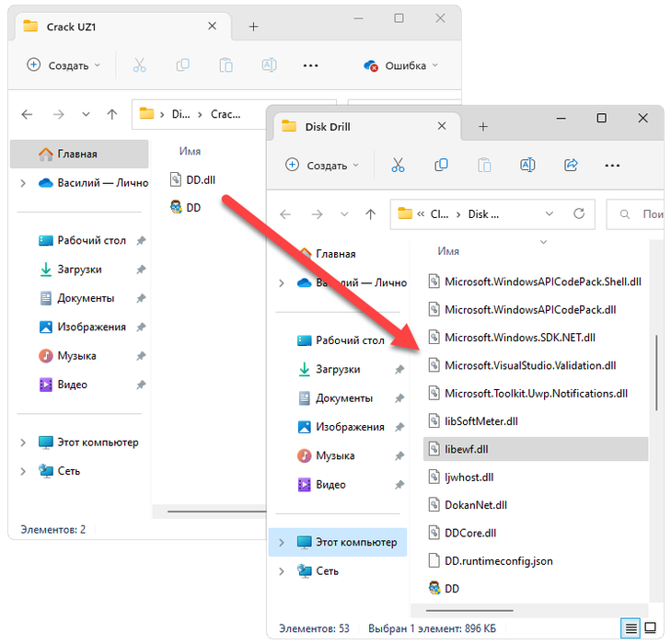The image size is (671, 644).
Task: Select Crack UZ1 tab title
Action: point(71,27)
